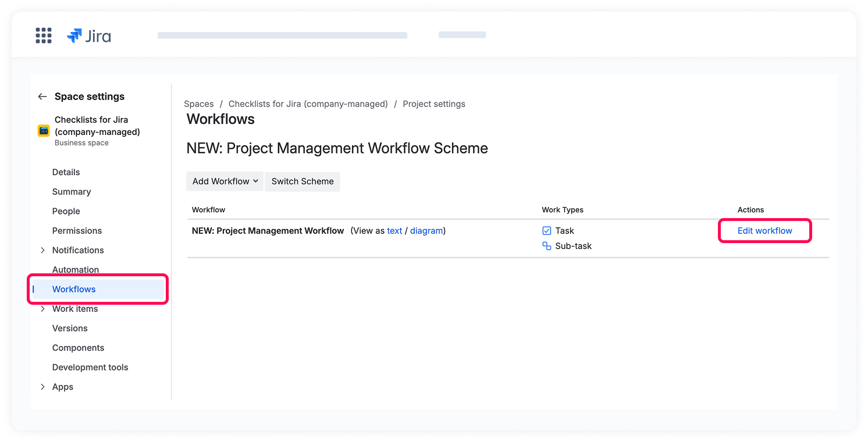
Task: Go to Automation settings
Action: 76,270
